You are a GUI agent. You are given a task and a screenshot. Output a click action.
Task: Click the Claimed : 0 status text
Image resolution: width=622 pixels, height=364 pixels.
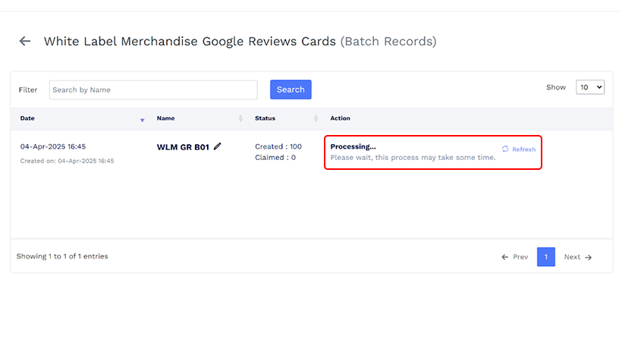tap(275, 158)
